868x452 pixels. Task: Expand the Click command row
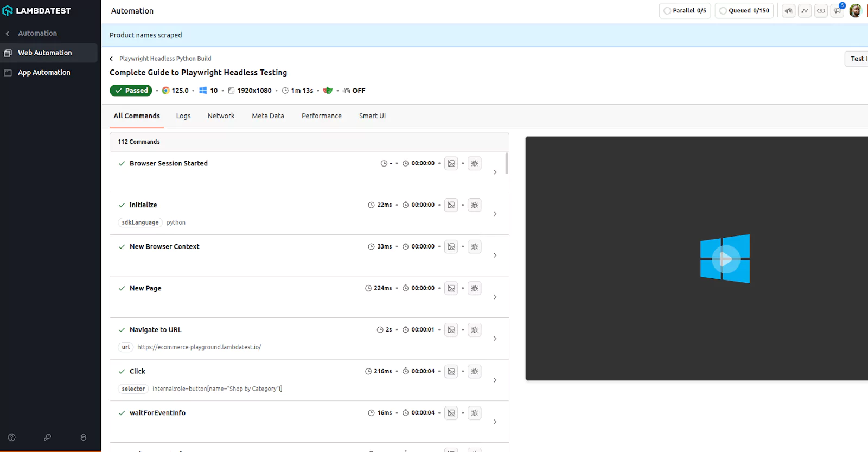pos(495,380)
